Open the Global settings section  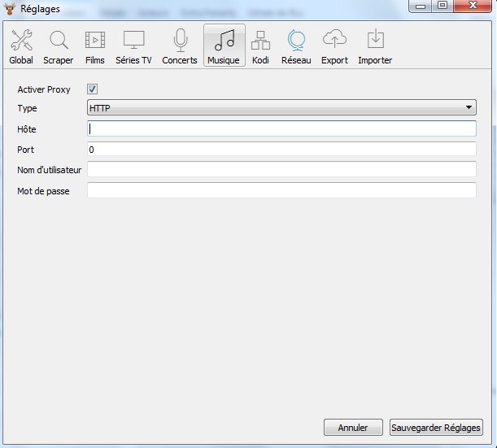point(21,46)
